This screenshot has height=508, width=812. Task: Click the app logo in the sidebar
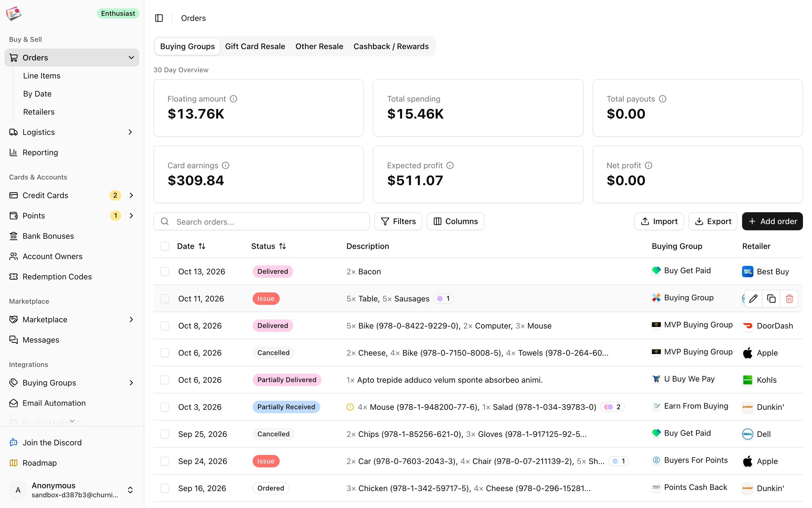point(14,14)
